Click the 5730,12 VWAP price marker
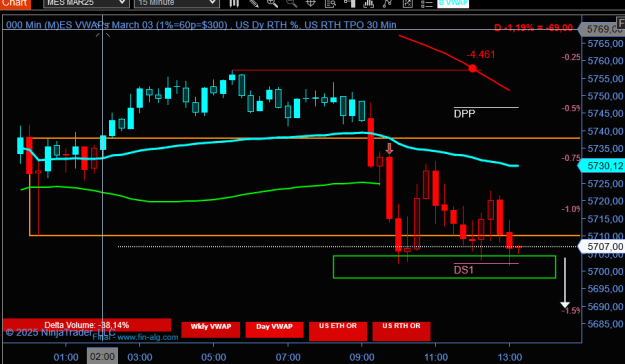 tap(603, 166)
